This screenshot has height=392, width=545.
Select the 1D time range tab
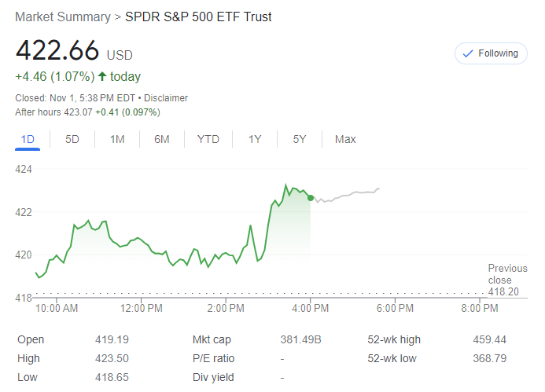click(x=28, y=139)
